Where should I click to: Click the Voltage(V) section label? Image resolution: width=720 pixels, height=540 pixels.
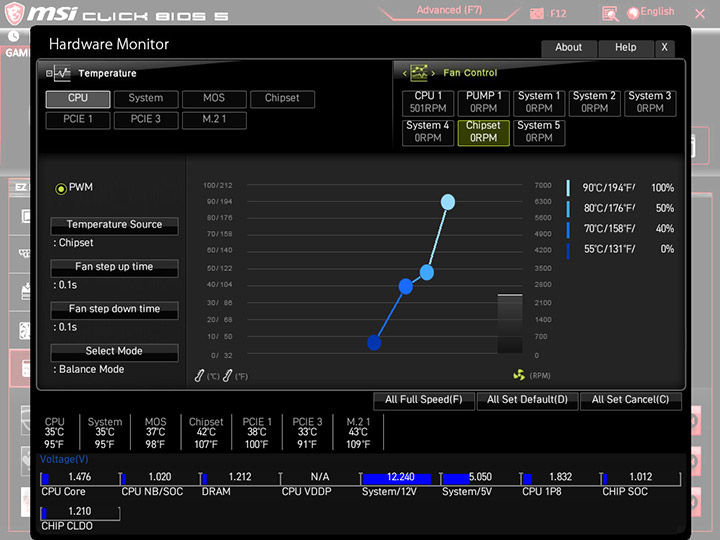pos(64,460)
